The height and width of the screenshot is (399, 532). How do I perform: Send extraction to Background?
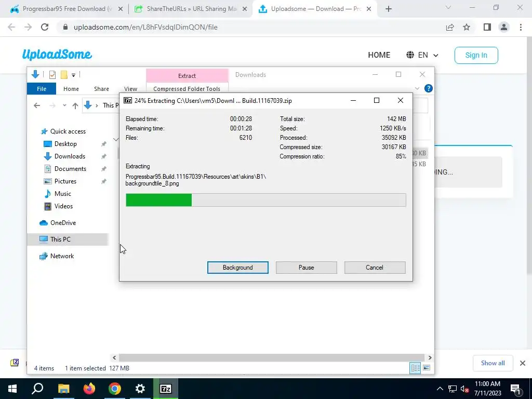click(x=237, y=268)
